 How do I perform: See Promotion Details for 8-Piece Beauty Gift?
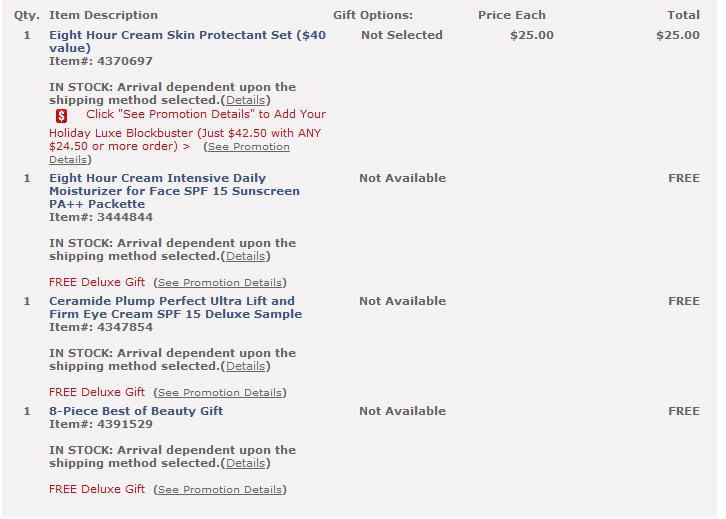[x=220, y=489]
